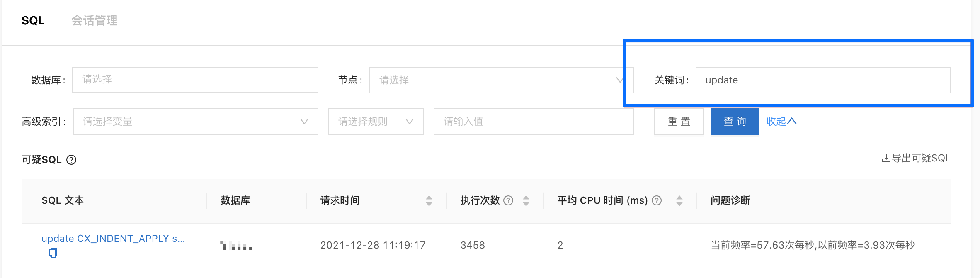Image resolution: width=980 pixels, height=278 pixels.
Task: Click the 请输入值 value input field
Action: 534,122
